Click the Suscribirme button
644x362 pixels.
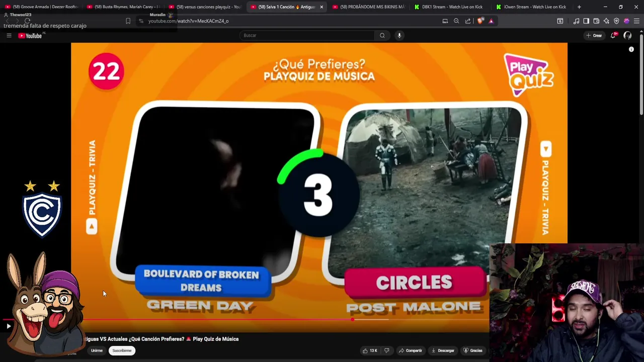122,350
